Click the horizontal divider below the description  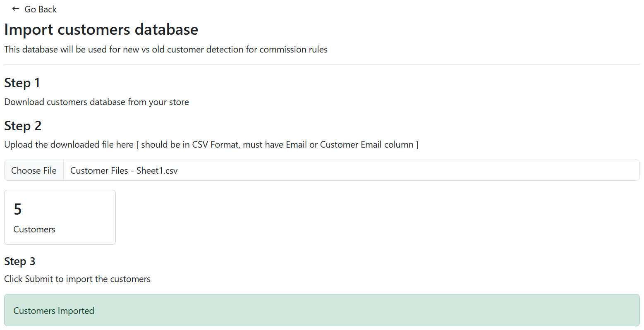(322, 65)
